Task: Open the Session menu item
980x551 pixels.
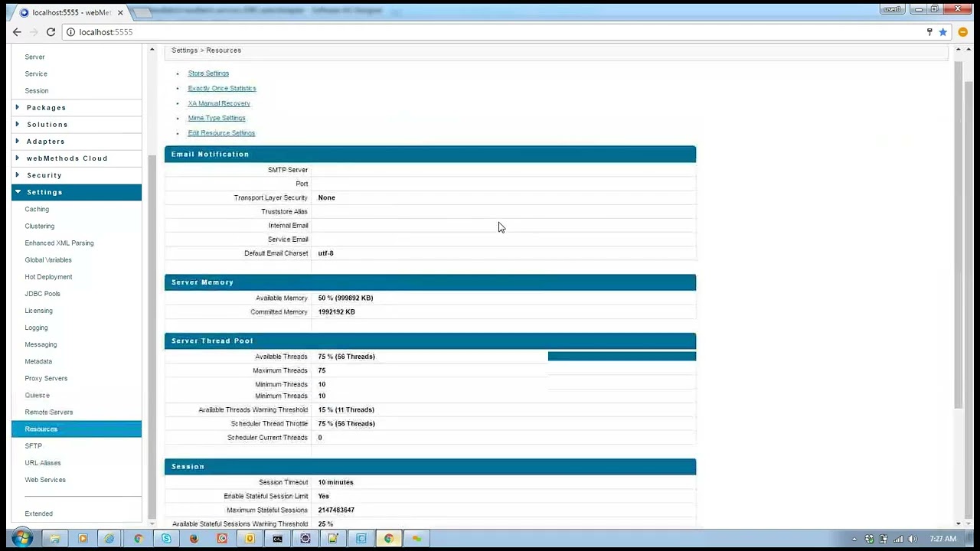Action: pyautogui.click(x=36, y=90)
